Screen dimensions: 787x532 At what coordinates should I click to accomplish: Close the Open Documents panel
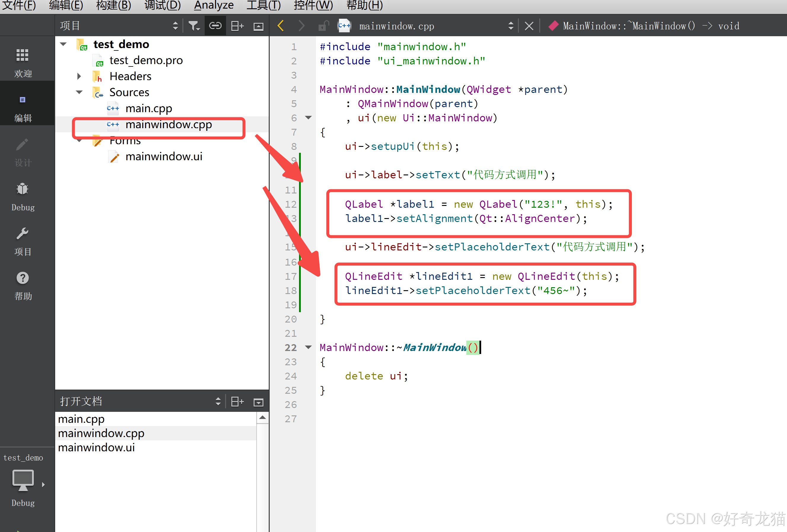(x=258, y=402)
